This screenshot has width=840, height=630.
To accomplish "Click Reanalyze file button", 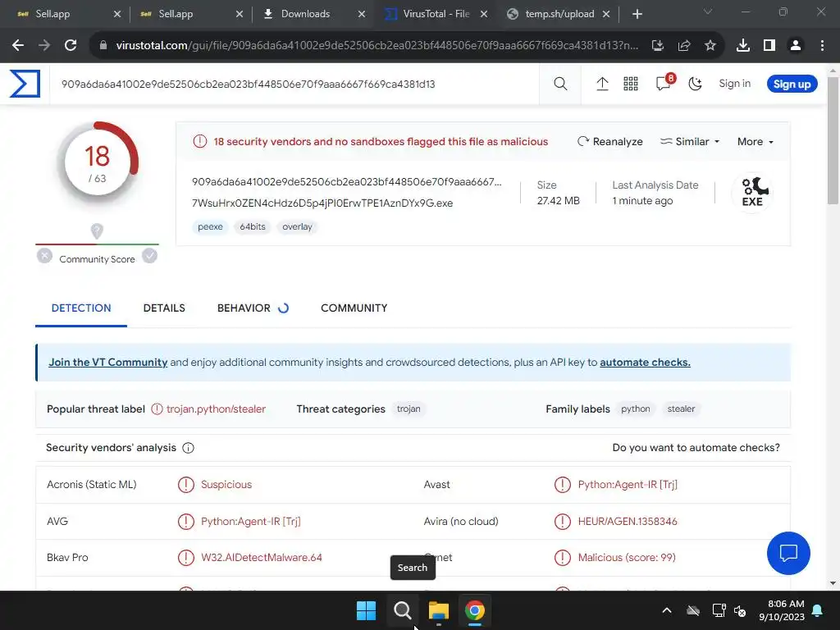I will coord(609,141).
